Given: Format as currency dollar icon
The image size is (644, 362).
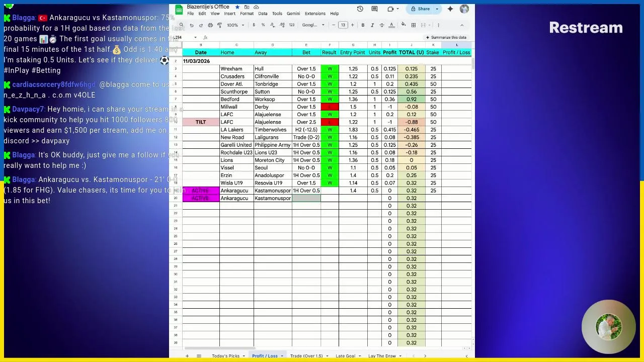Looking at the screenshot, I should click(254, 25).
